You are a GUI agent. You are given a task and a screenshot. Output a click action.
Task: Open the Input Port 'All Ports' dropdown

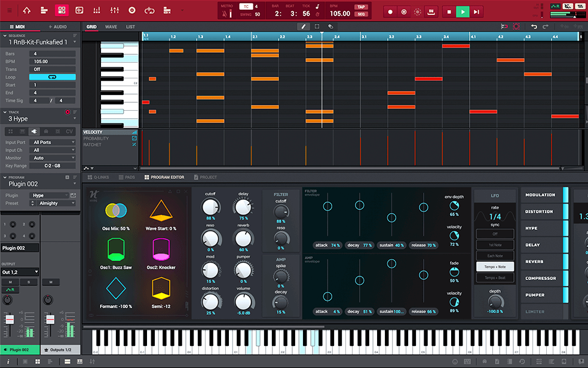[x=53, y=142]
